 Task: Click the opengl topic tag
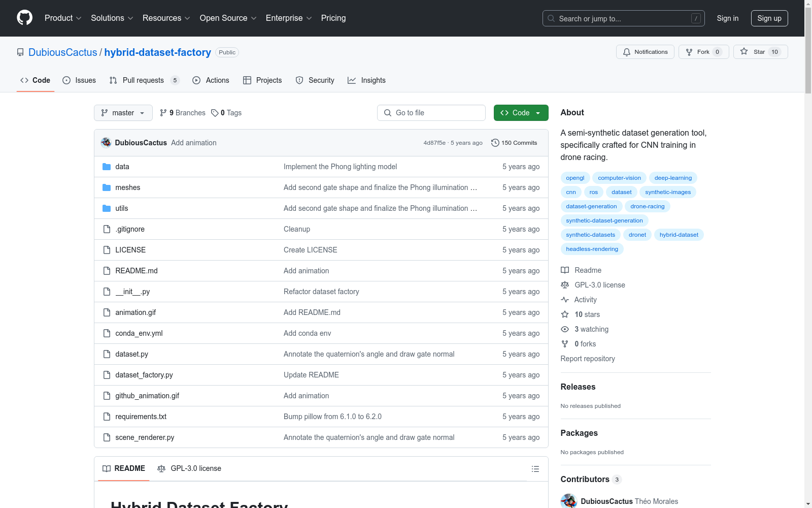point(575,178)
